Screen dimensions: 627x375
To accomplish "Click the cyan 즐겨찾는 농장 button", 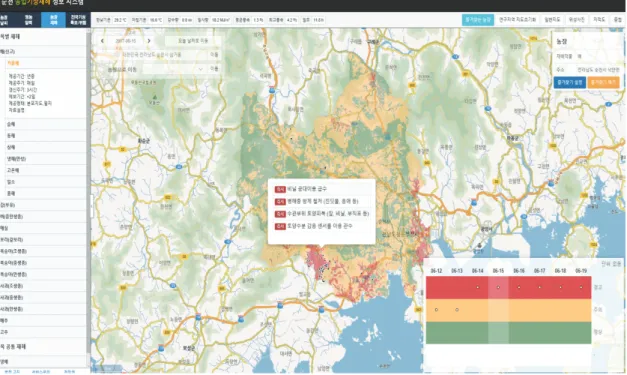I will tap(478, 20).
